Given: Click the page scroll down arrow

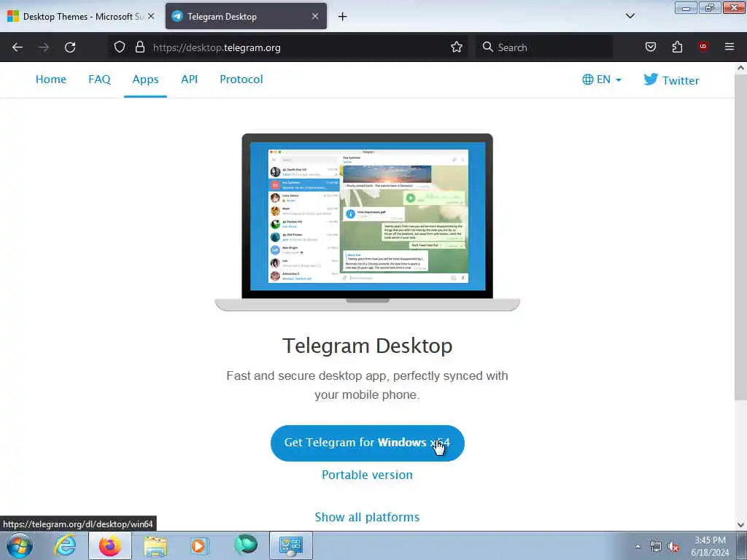Looking at the screenshot, I should [740, 525].
